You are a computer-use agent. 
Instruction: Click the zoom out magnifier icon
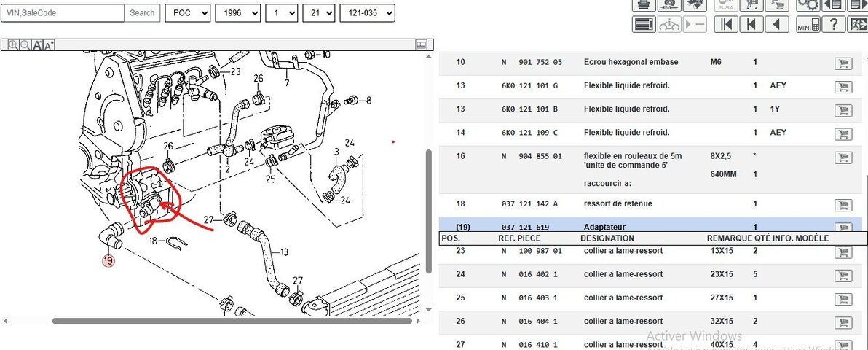click(x=25, y=45)
